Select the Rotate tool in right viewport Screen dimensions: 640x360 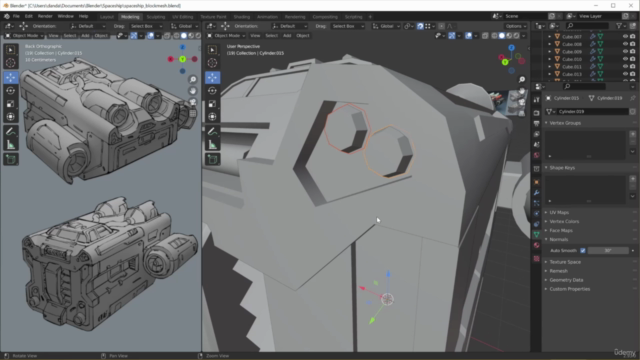click(x=212, y=91)
